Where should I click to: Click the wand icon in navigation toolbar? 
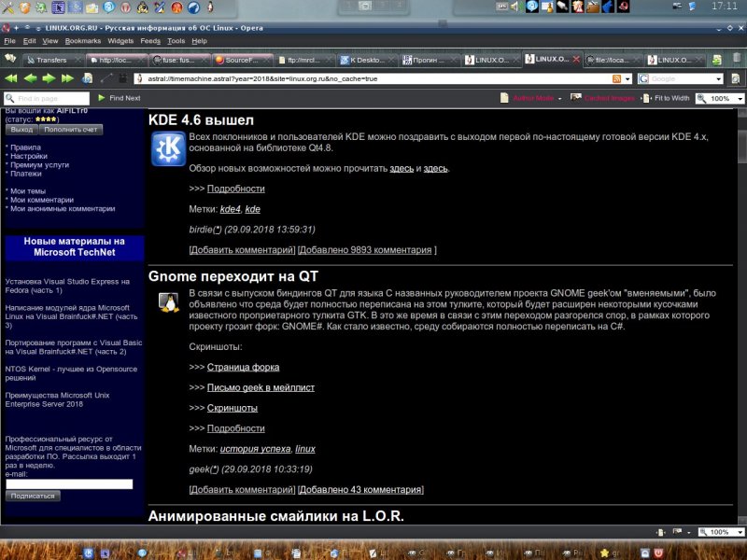pos(106,78)
